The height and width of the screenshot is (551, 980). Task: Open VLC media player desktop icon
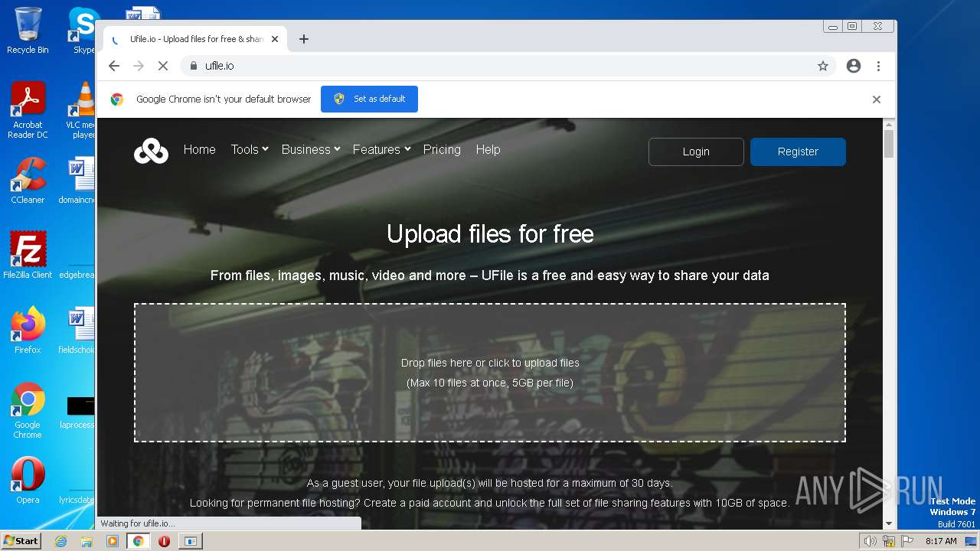pyautogui.click(x=81, y=111)
